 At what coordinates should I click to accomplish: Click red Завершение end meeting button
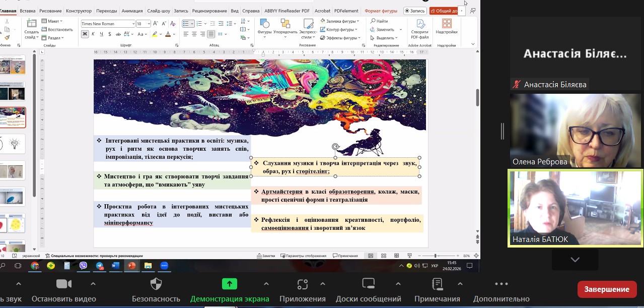pos(606,289)
